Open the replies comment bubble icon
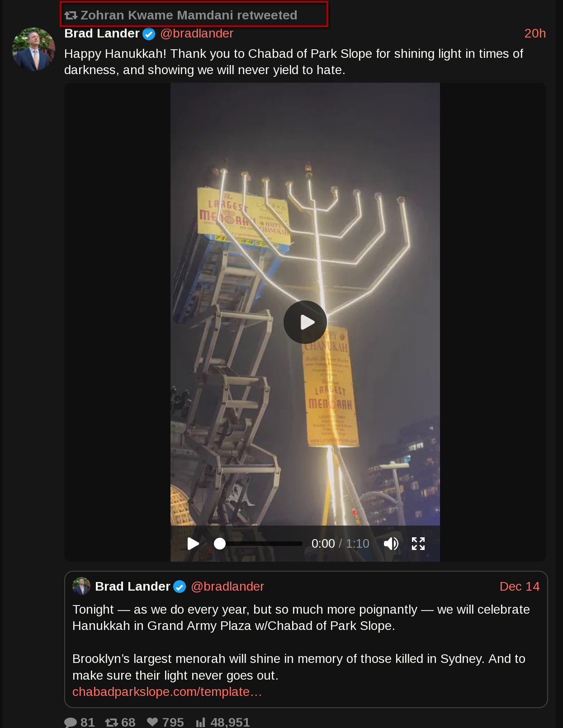563x728 pixels. click(x=71, y=722)
